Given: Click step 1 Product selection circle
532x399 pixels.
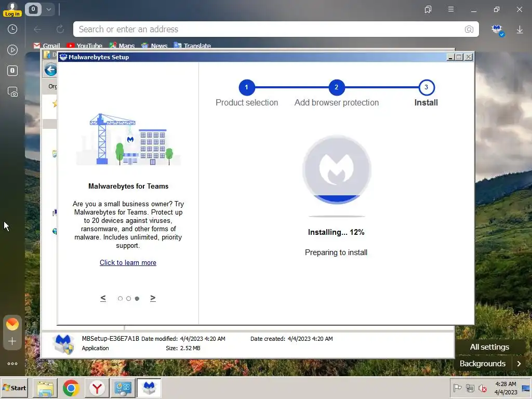Looking at the screenshot, I should (247, 87).
